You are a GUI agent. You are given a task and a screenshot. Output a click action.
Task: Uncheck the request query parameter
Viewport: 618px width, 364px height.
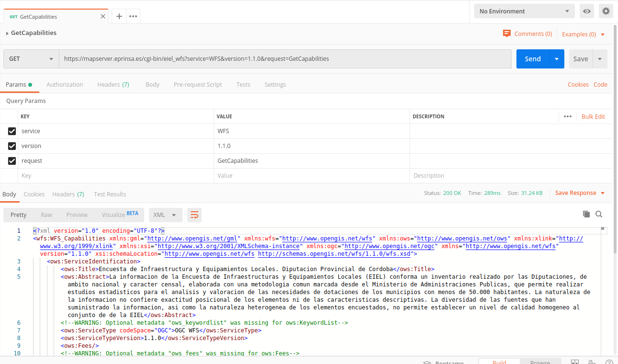click(12, 161)
